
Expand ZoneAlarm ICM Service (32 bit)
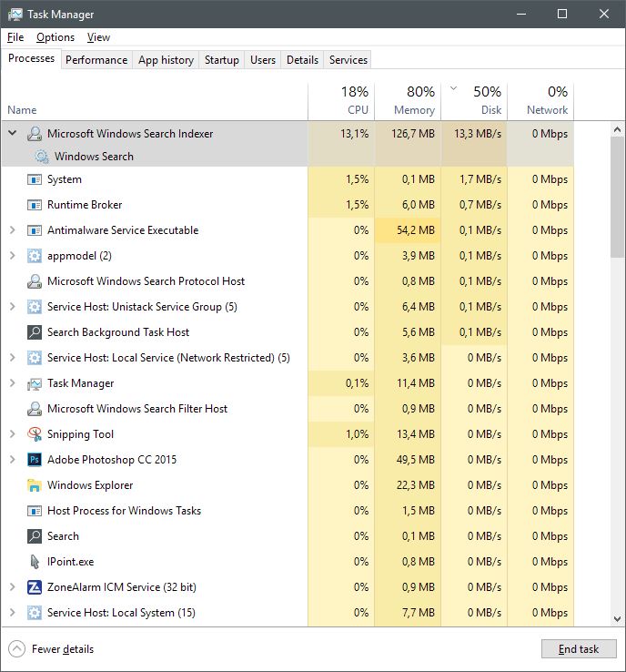pos(13,587)
